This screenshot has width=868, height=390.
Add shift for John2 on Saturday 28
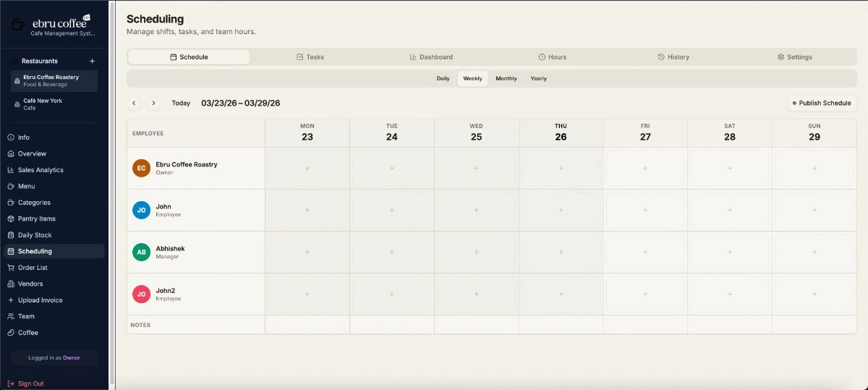point(730,294)
